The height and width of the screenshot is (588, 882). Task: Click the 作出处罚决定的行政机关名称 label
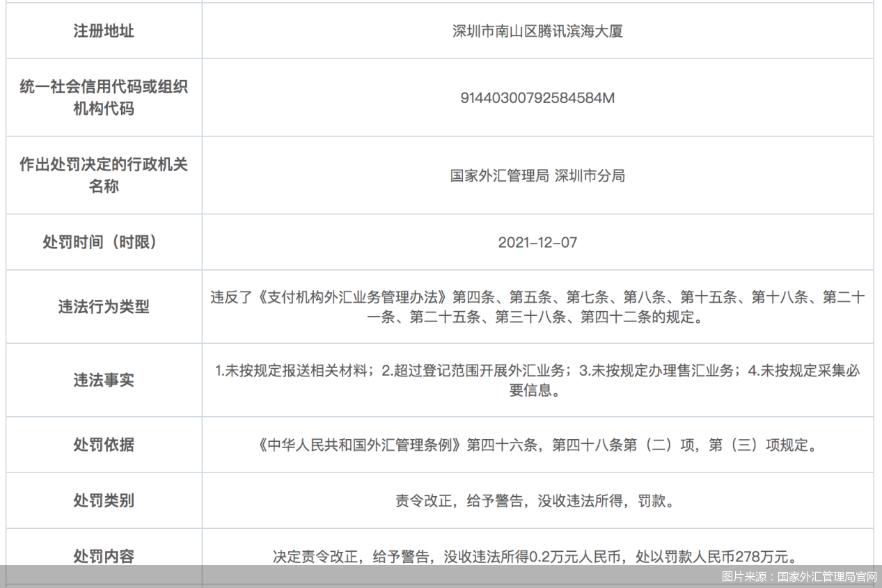coord(104,175)
